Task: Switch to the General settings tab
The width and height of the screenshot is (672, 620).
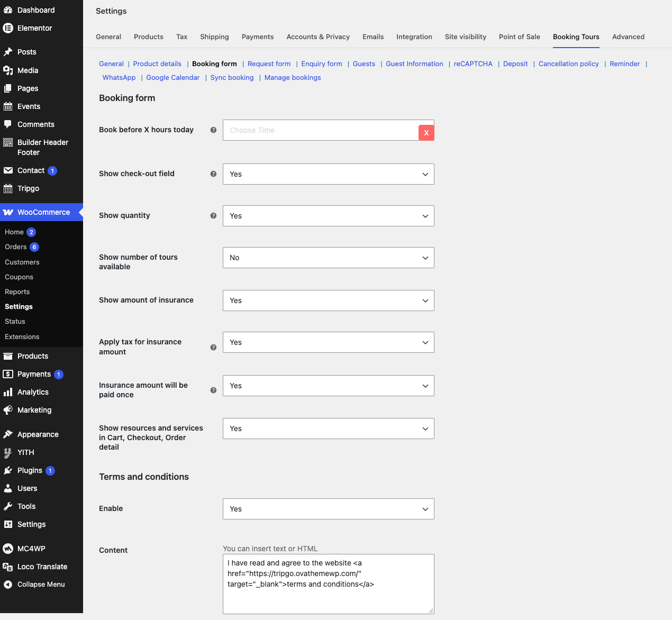Action: 108,37
